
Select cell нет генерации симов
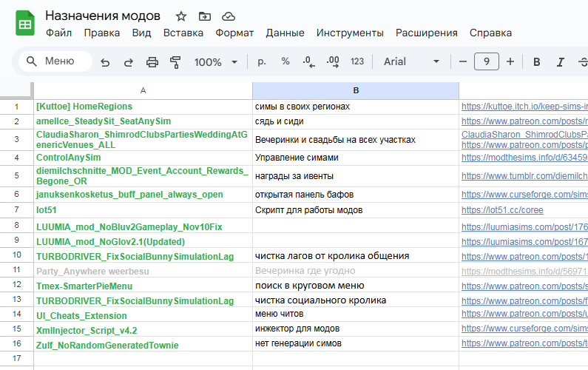coord(356,344)
